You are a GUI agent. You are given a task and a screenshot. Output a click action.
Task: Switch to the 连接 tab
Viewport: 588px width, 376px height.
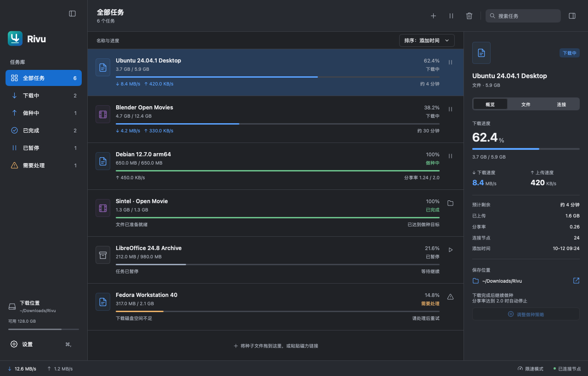(x=561, y=104)
